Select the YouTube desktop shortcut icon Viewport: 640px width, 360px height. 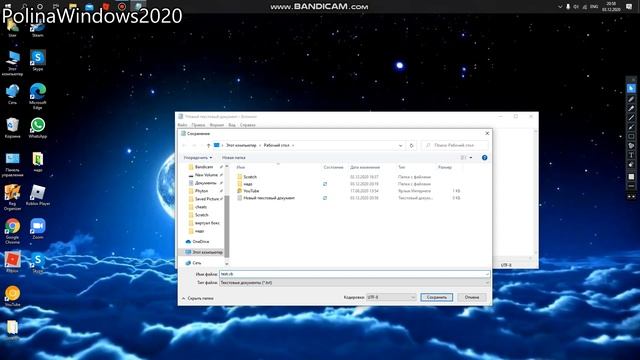12,296
